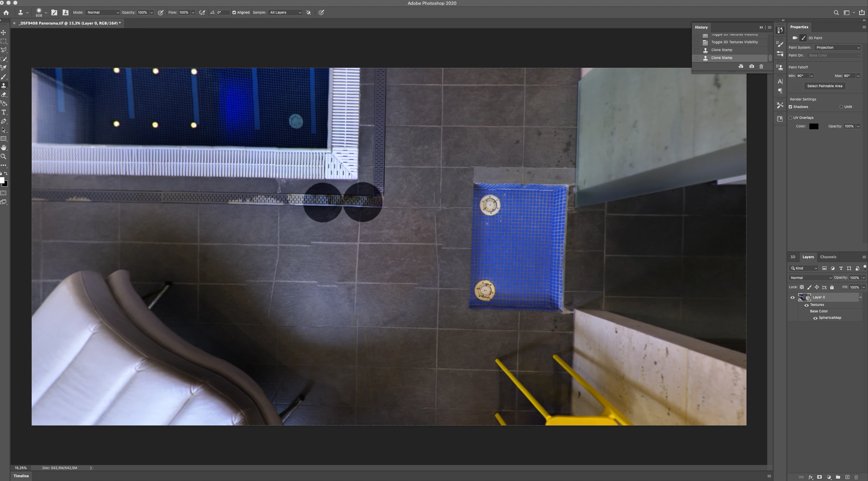This screenshot has width=868, height=481.
Task: Open the Sample All Layers dropdown
Action: coord(285,13)
